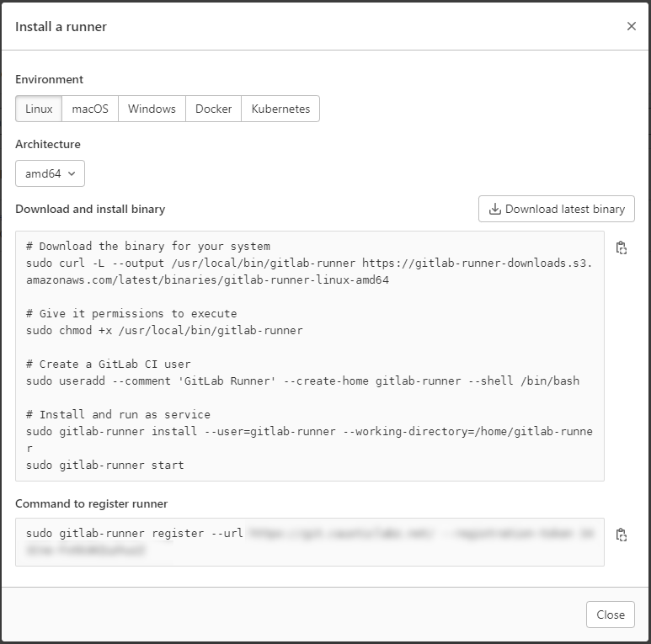
Task: Click the Install a runner title
Action: [x=61, y=26]
